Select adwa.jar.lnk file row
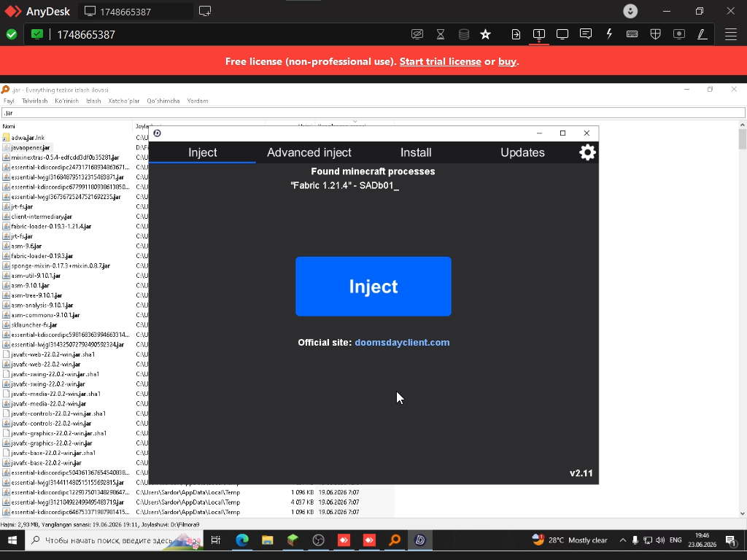Screen dimensions: 747x560 [x=28, y=138]
